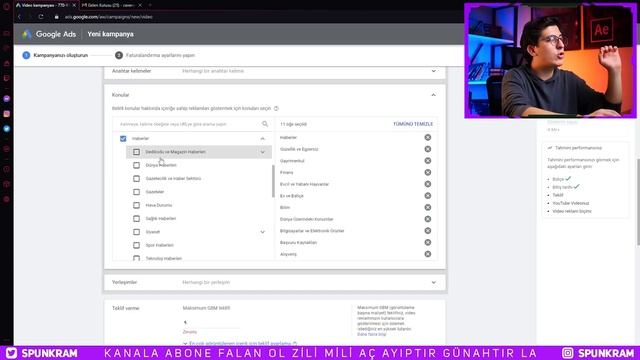
Task: Expand the Siyaset subtopics
Action: [262, 232]
